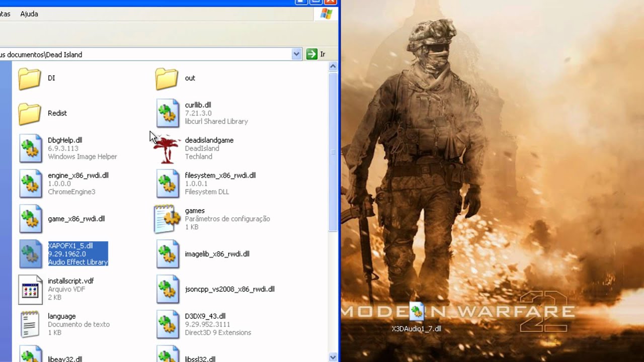
Task: Click the file name filesystem_x86_rwdi.dll
Action: [220, 175]
